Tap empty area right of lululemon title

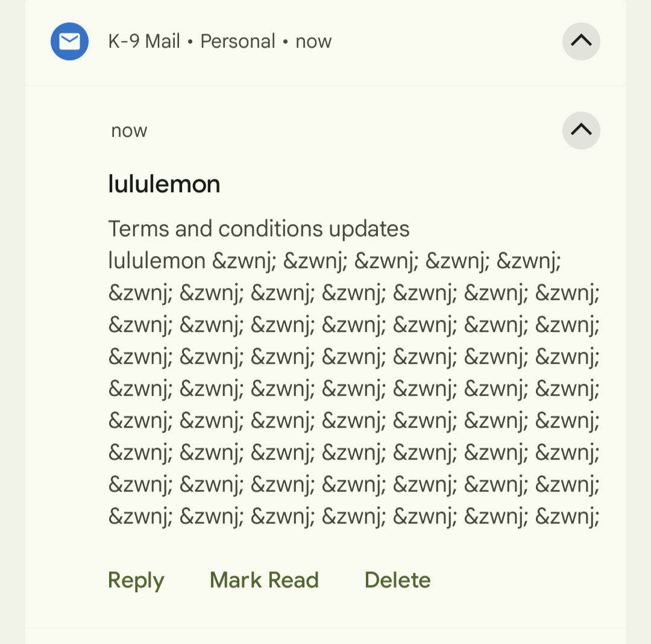[x=410, y=184]
